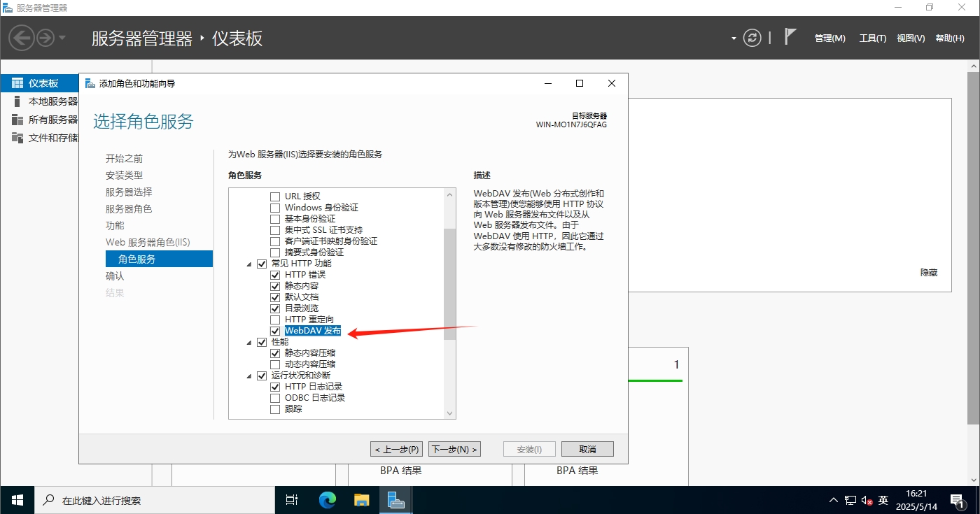Select the 角色服务 wizard step
Viewport: 980px width, 514px height.
pos(159,259)
